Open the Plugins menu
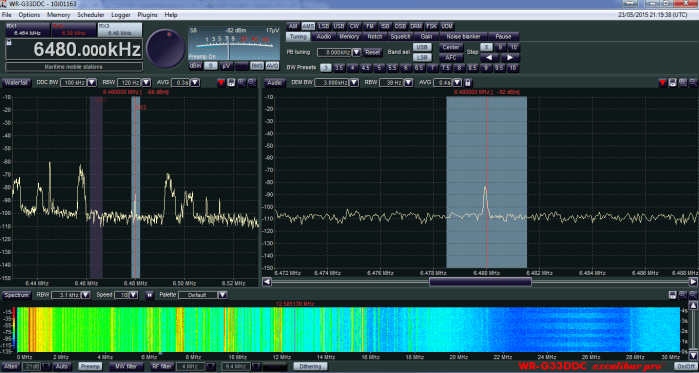This screenshot has width=699, height=373. point(148,15)
